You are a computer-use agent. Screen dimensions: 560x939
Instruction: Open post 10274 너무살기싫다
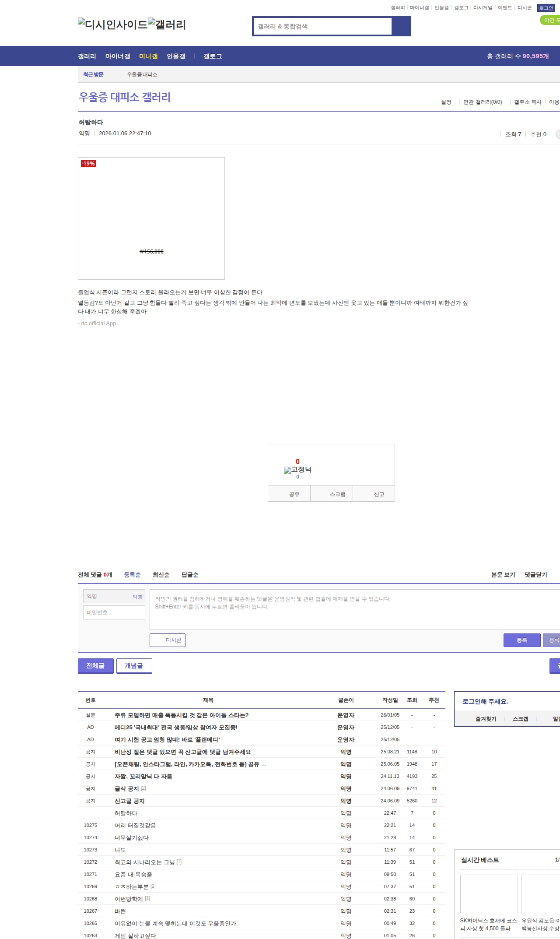[132, 837]
